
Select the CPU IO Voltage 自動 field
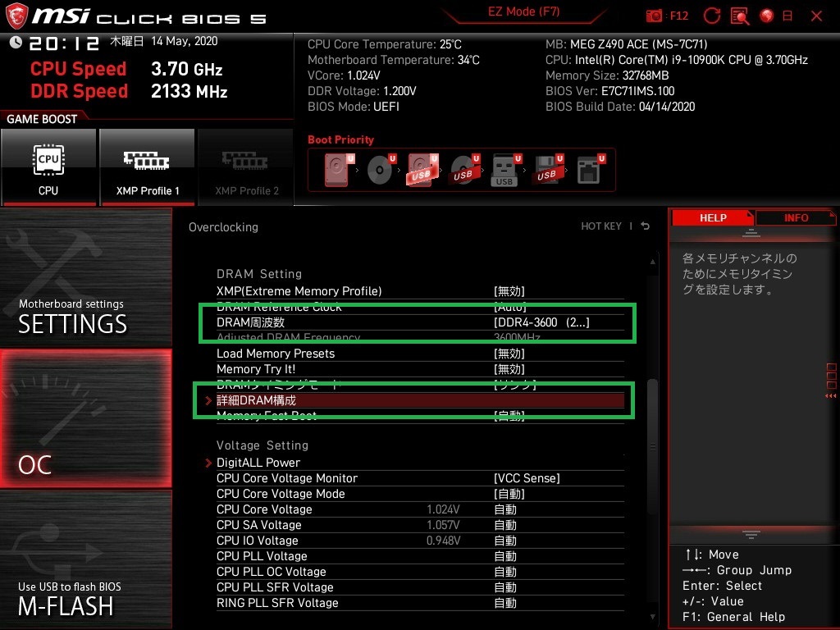[x=505, y=541]
